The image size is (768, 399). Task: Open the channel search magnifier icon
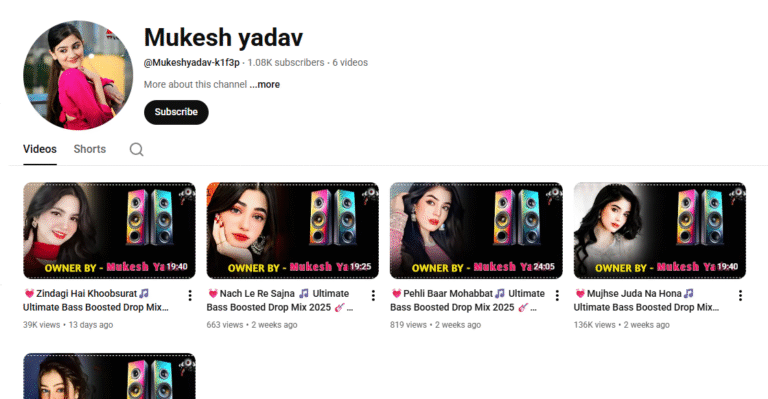(136, 149)
